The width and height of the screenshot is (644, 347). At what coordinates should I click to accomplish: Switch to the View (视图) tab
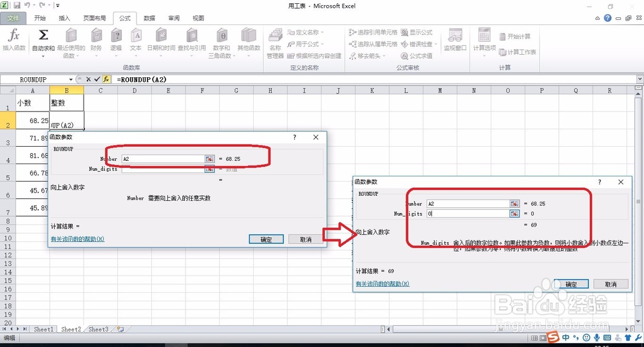tap(198, 18)
